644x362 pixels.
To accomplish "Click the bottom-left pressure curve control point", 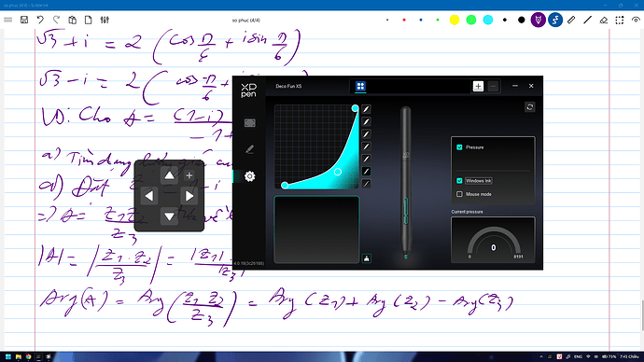I will pyautogui.click(x=285, y=186).
